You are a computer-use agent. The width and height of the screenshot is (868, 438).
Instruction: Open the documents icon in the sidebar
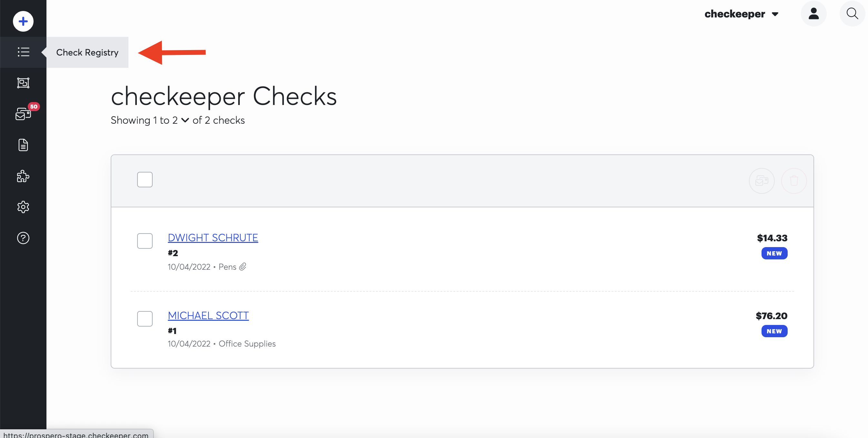click(x=23, y=145)
